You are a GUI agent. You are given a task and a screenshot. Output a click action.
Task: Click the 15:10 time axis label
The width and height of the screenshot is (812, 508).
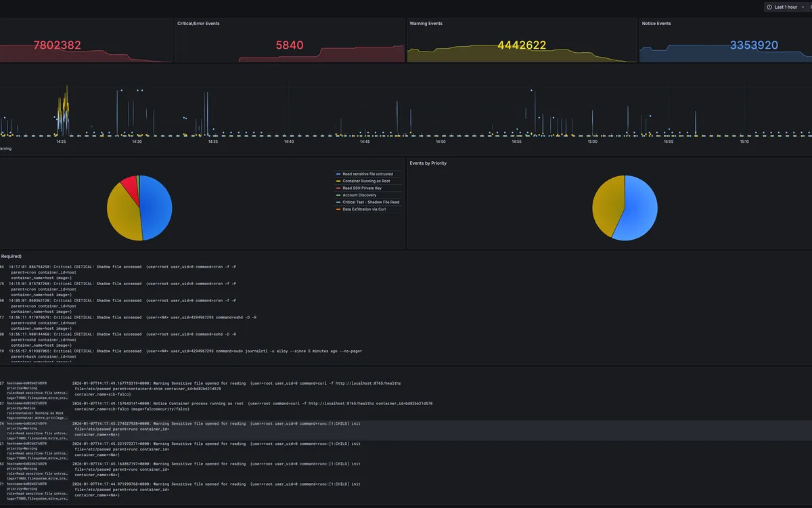tap(744, 142)
